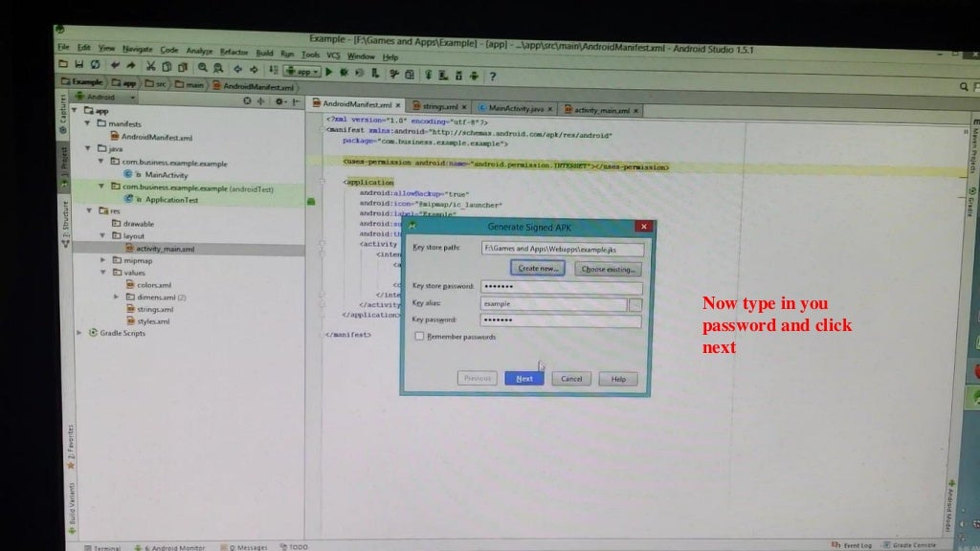Collapse the res folder
The height and width of the screenshot is (551, 980).
89,210
